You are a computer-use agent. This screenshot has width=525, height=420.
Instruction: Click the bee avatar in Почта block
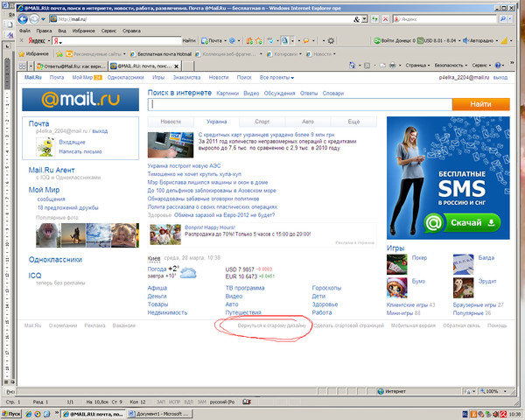coord(45,147)
